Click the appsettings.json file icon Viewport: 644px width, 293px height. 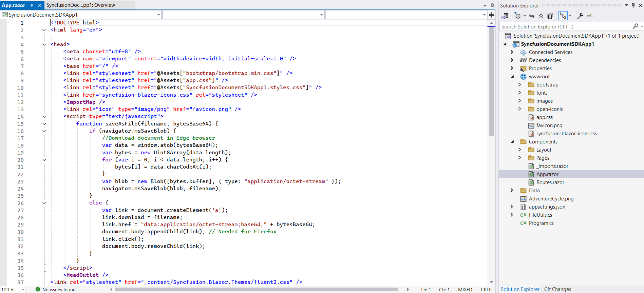point(523,207)
